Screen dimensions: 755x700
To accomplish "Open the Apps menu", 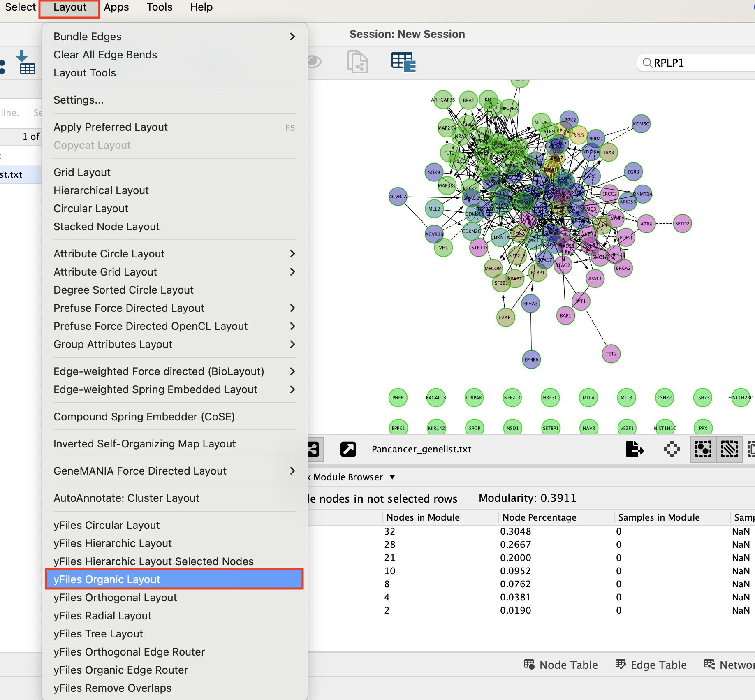I will point(116,7).
